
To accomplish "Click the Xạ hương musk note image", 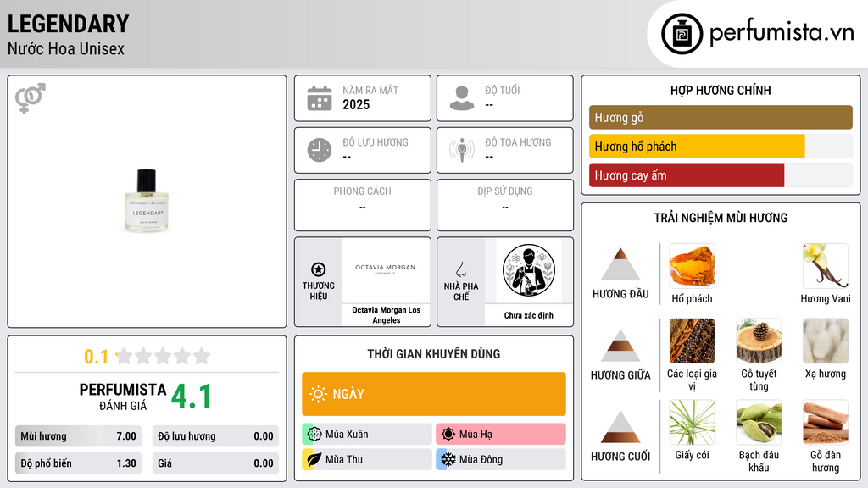I will coord(826,341).
